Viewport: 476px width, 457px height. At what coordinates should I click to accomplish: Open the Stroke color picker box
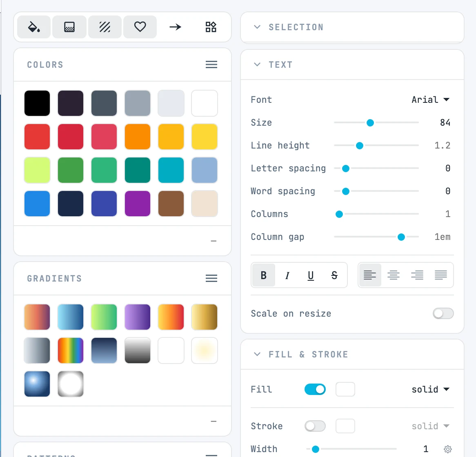coord(345,426)
